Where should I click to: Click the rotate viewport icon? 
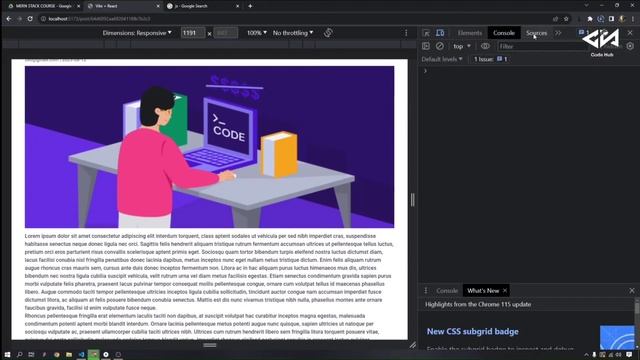[328, 33]
